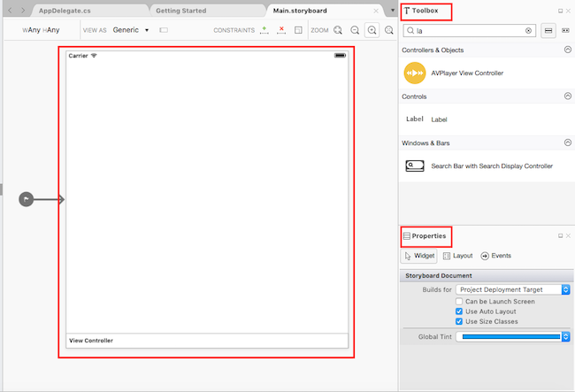Click the Storyboard Document section header

pos(487,276)
